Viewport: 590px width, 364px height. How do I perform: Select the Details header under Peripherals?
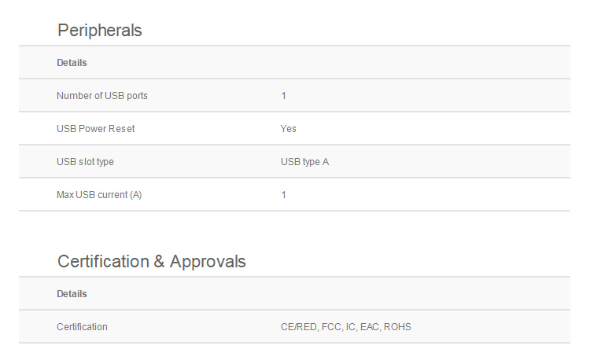pos(72,63)
